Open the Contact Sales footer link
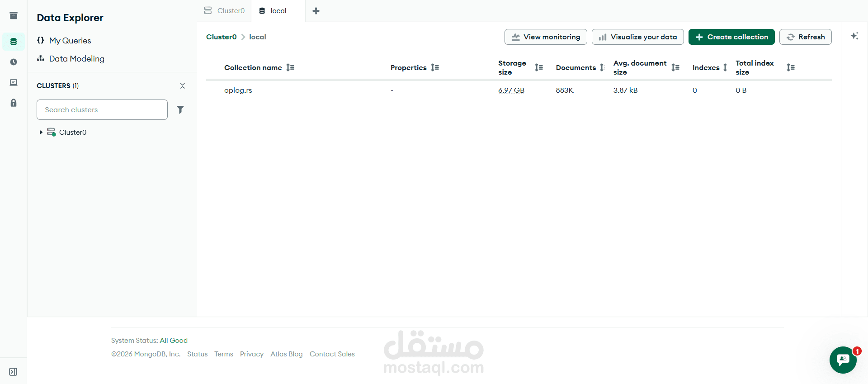This screenshot has width=868, height=384. [x=332, y=354]
